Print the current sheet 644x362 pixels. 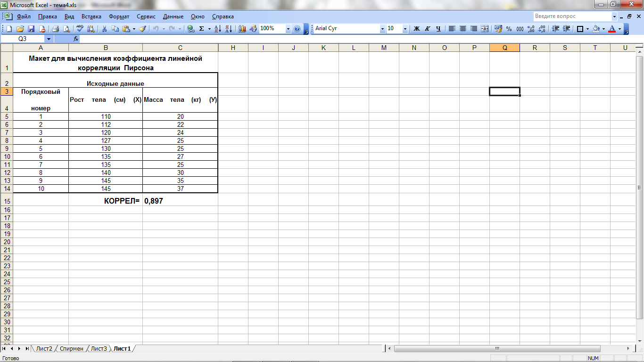(55, 29)
